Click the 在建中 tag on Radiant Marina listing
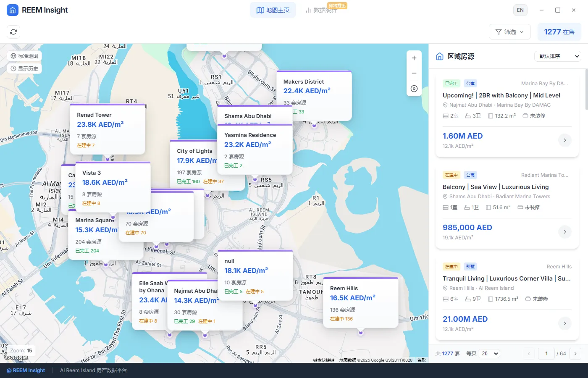588x378 pixels. tap(451, 175)
